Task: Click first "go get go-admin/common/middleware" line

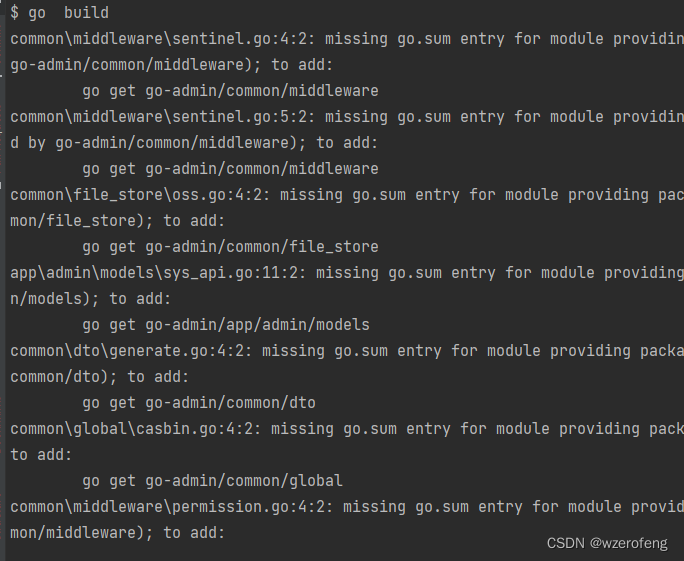Action: pos(230,91)
